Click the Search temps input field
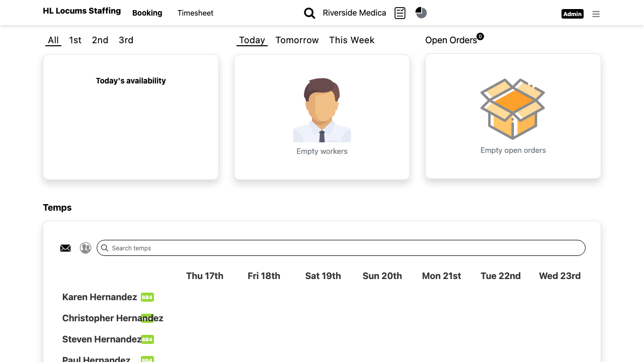This screenshot has height=362, width=644. 341,248
